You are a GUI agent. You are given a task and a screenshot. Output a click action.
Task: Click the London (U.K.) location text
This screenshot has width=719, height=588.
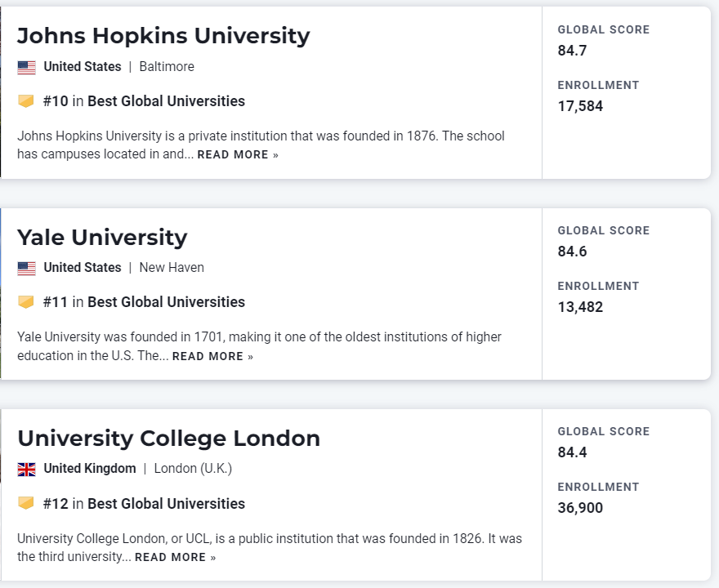pyautogui.click(x=193, y=469)
